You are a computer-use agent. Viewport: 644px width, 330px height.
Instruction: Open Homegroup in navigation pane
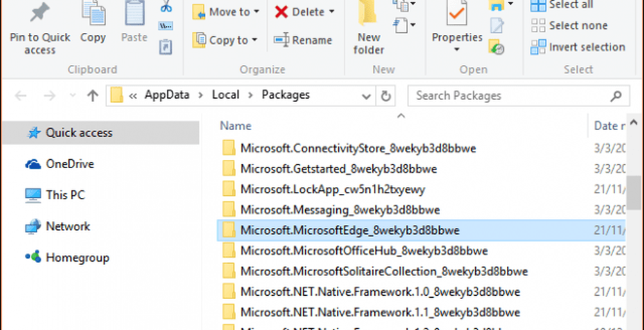67,258
